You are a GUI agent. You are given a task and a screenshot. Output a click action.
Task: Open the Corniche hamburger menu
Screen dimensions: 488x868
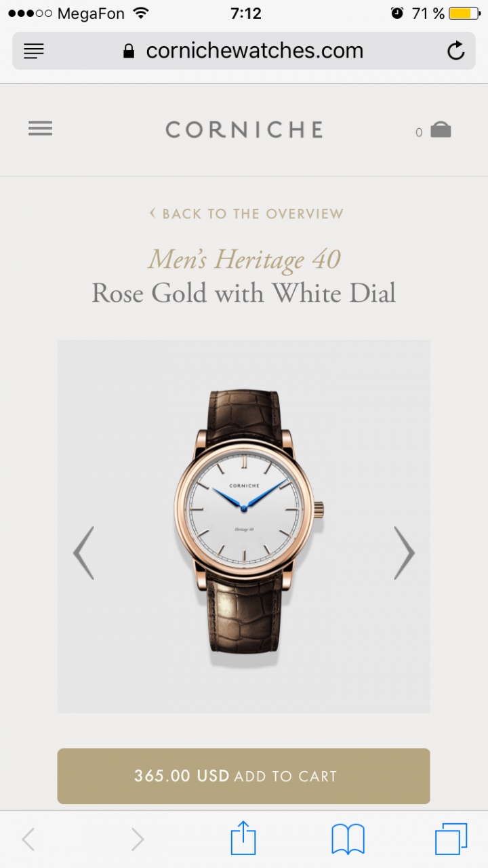[x=40, y=128]
